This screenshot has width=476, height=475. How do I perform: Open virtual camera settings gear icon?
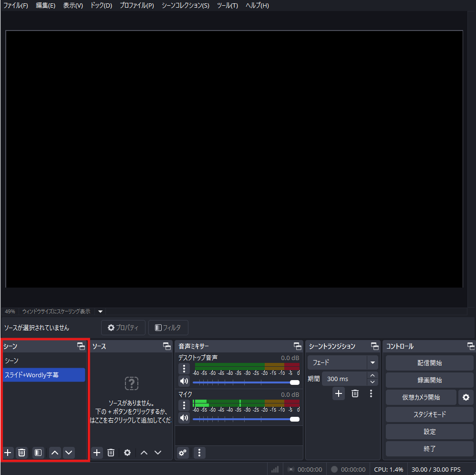[x=466, y=397]
